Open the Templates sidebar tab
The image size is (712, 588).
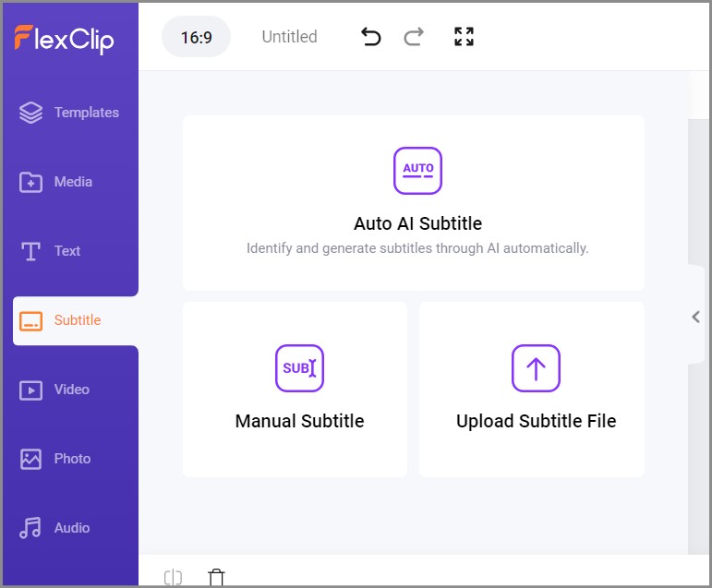(x=69, y=113)
